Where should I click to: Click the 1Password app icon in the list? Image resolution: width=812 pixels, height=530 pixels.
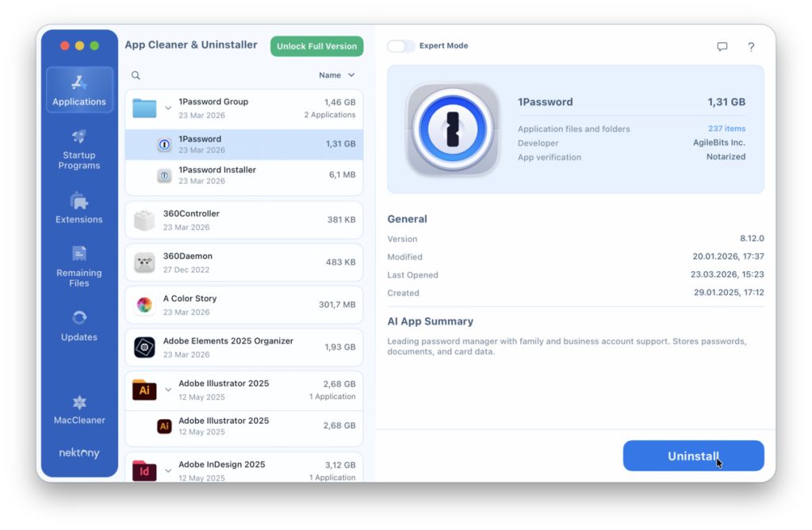(x=164, y=144)
